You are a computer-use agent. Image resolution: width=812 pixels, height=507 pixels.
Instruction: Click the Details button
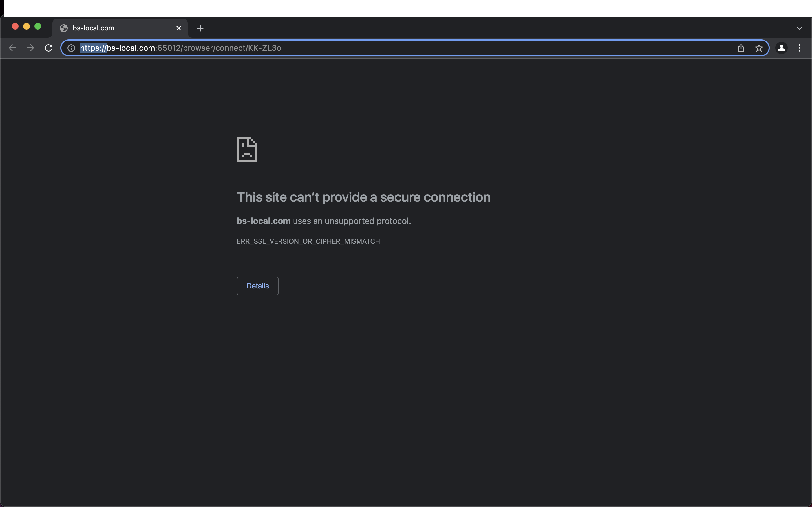click(x=257, y=286)
